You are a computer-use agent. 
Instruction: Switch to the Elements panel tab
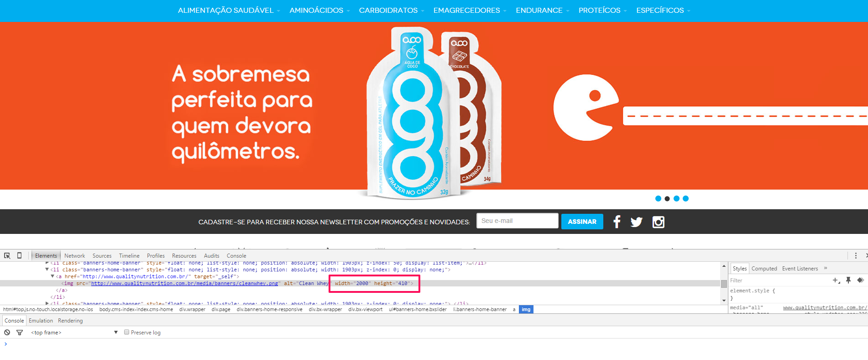coord(46,255)
